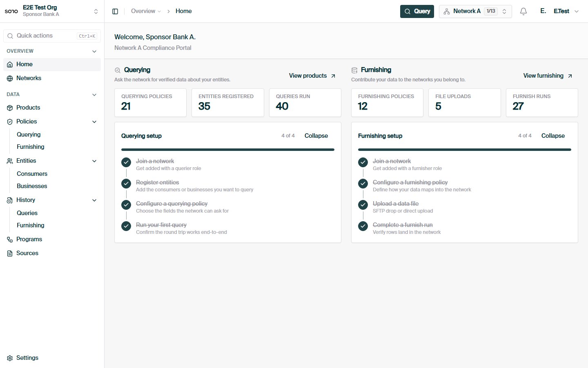588x368 pixels.
Task: Focus the Quick actions search field
Action: point(52,36)
